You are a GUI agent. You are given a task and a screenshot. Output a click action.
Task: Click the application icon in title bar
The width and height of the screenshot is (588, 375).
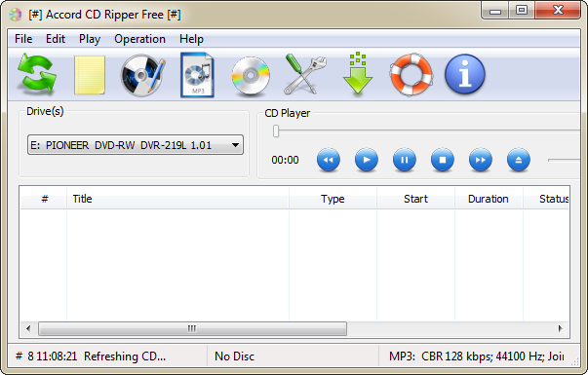coord(16,15)
